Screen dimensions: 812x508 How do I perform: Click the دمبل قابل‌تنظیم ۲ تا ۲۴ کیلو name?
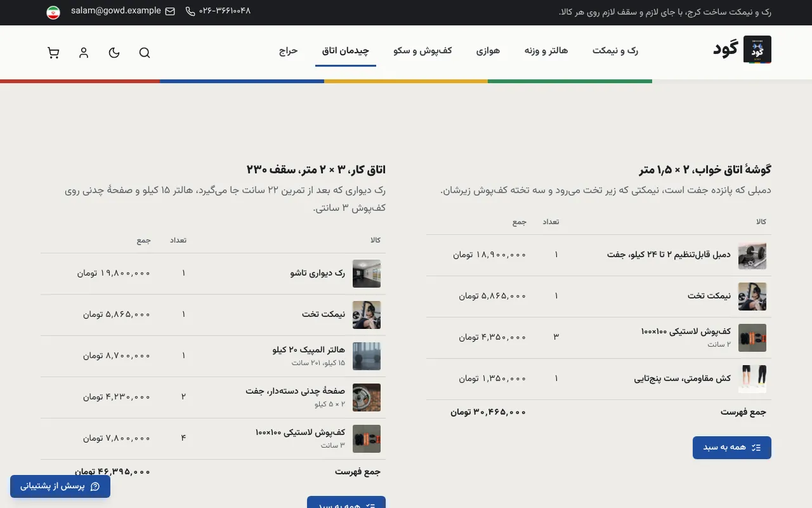tap(669, 255)
